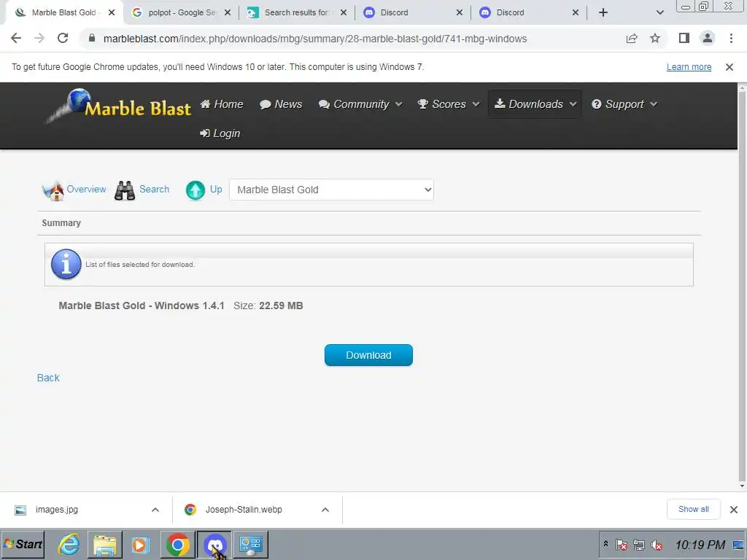Click the address bar URL

315,39
